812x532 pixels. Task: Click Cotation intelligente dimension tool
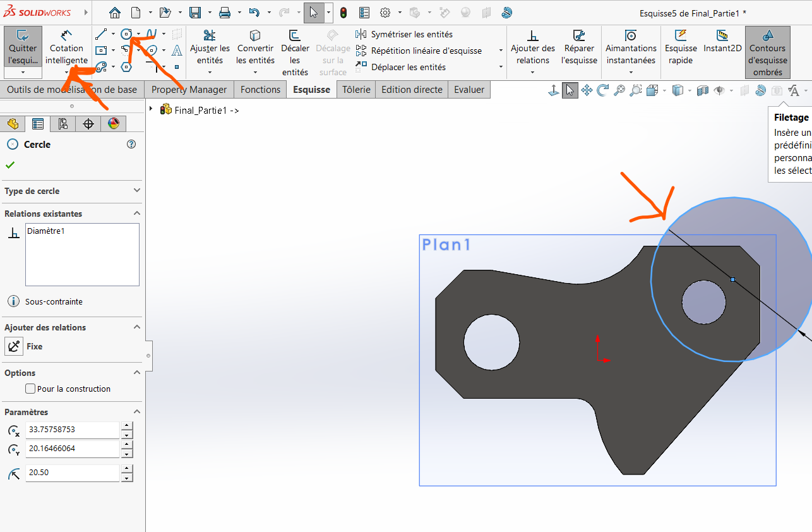click(x=66, y=47)
